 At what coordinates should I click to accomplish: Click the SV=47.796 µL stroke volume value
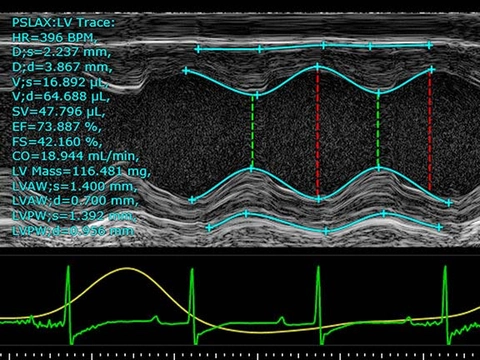pos(59,111)
